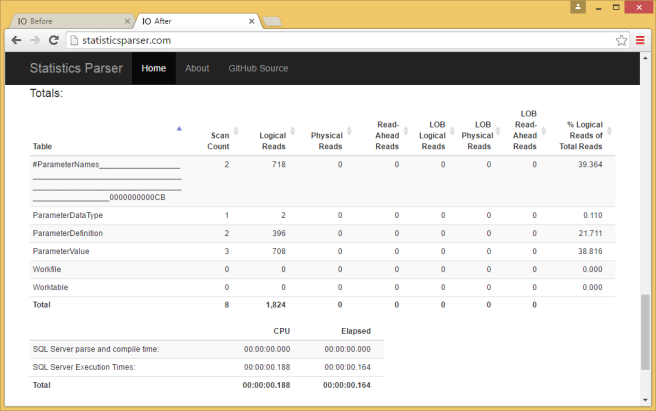Reload the page with the refresh icon

55,40
